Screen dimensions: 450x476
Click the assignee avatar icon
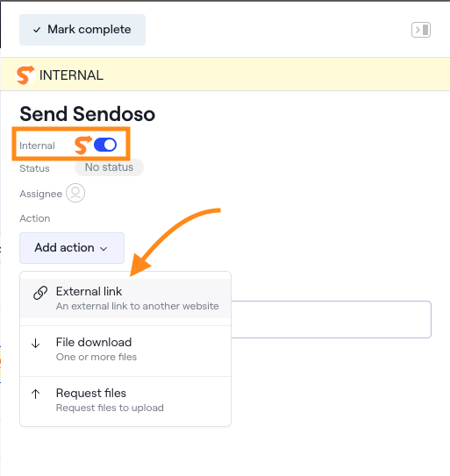tap(75, 193)
